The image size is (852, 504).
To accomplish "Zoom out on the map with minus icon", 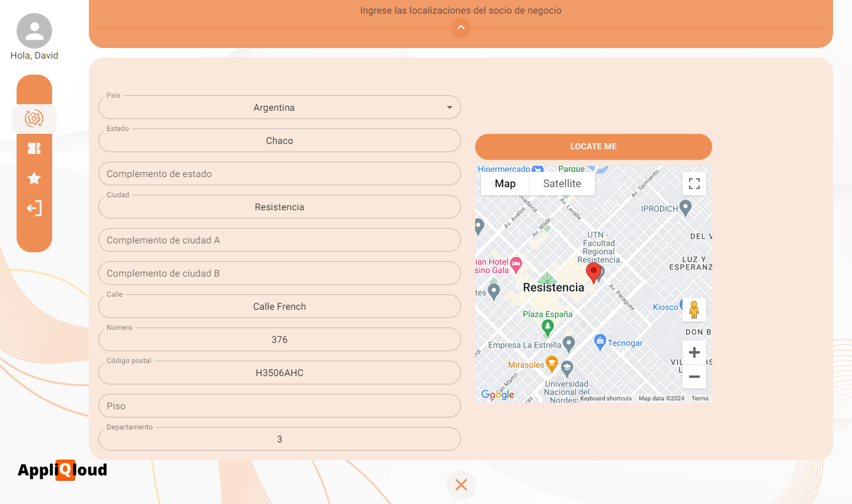I will [694, 377].
